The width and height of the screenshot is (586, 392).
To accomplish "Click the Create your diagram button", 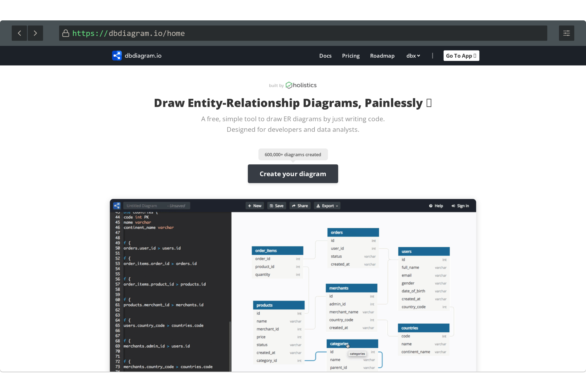I will 293,174.
